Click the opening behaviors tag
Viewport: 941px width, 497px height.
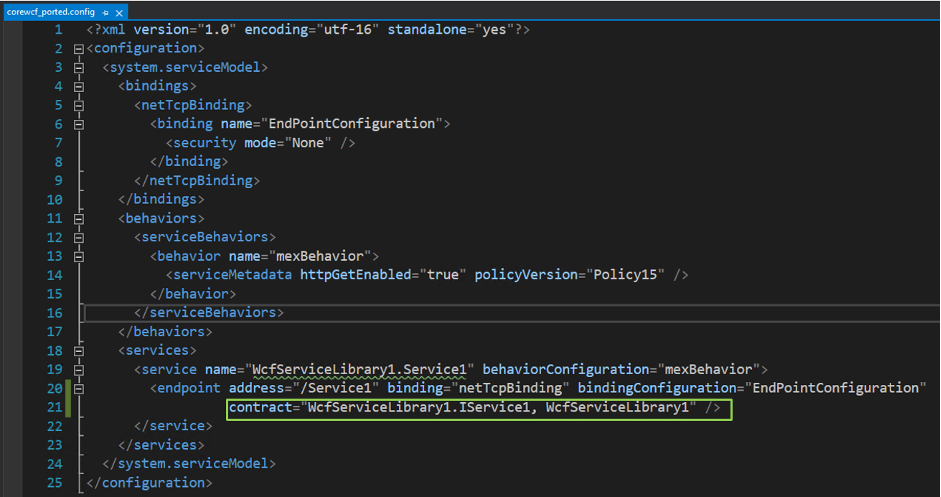point(161,218)
